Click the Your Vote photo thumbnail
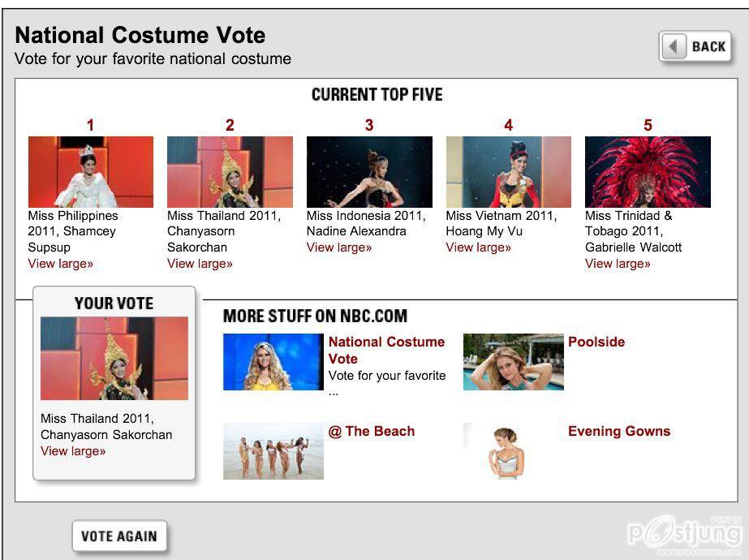This screenshot has width=749, height=560. point(114,358)
